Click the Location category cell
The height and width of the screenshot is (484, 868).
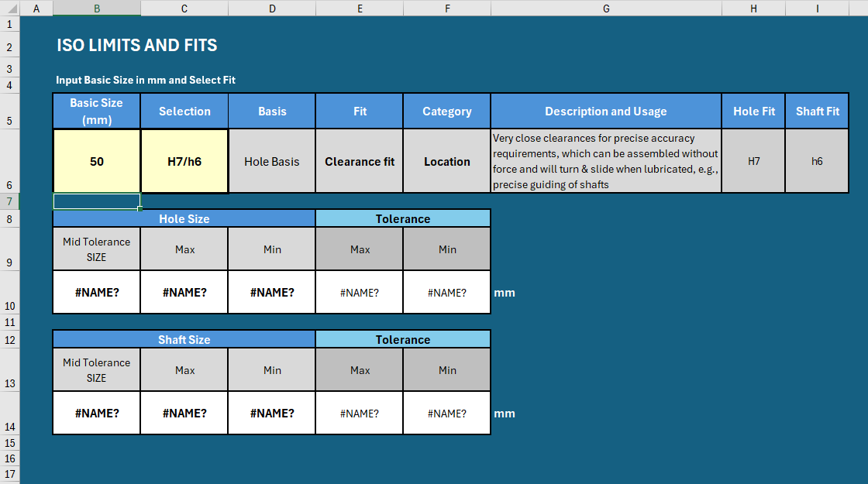(x=446, y=160)
